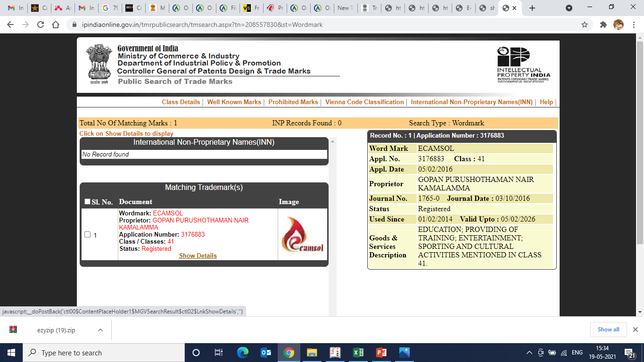
Task: Switch to the New Tab tab
Action: (x=346, y=8)
